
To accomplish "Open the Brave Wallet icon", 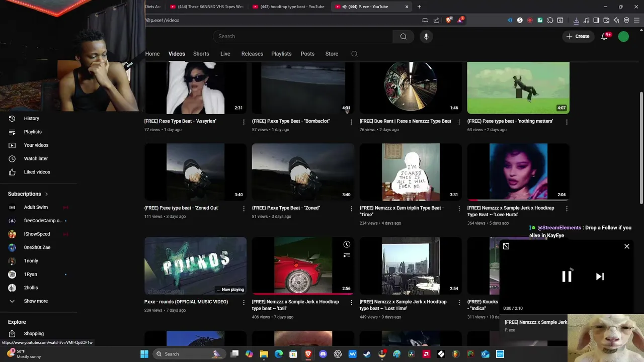I will tap(606, 20).
